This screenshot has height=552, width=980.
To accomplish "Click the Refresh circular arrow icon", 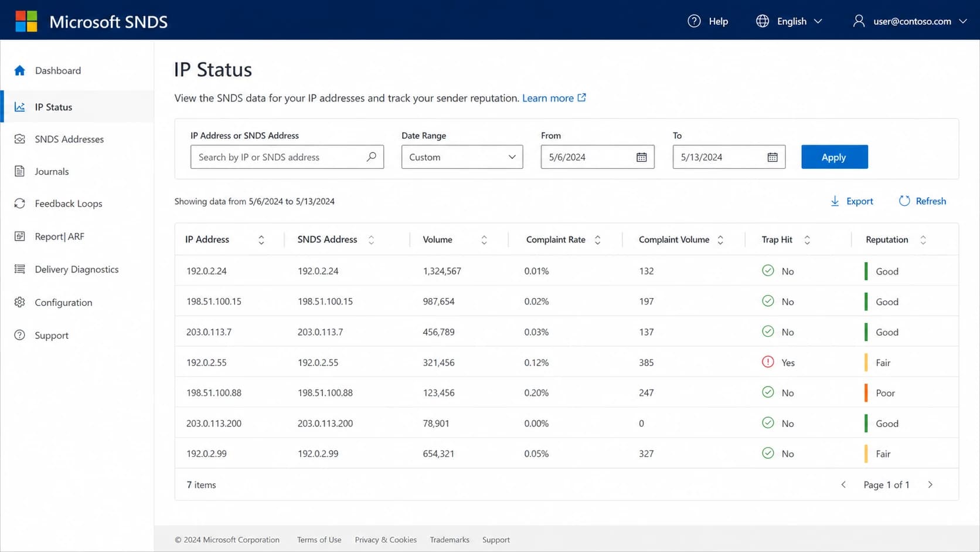I will pyautogui.click(x=904, y=201).
